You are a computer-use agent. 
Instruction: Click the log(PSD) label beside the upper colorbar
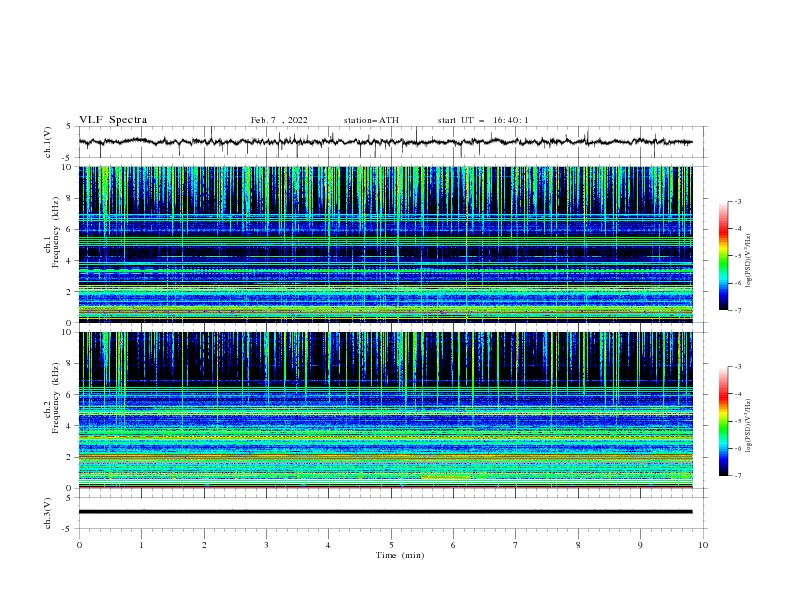[748, 261]
